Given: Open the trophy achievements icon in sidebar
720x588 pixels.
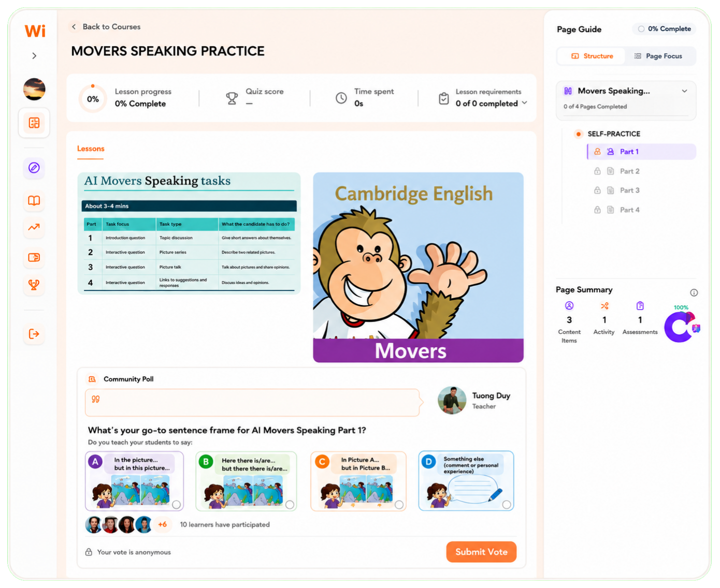Looking at the screenshot, I should 34,285.
